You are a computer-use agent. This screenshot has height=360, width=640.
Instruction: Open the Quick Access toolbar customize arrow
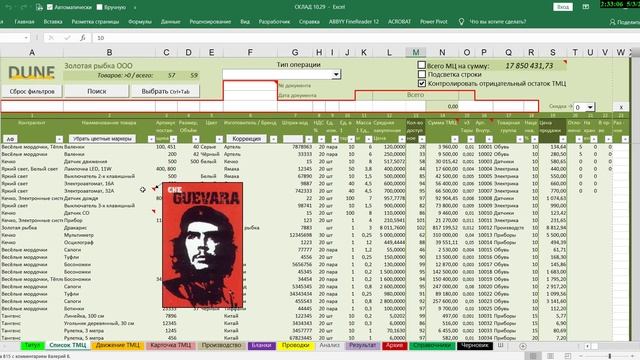(135, 7)
